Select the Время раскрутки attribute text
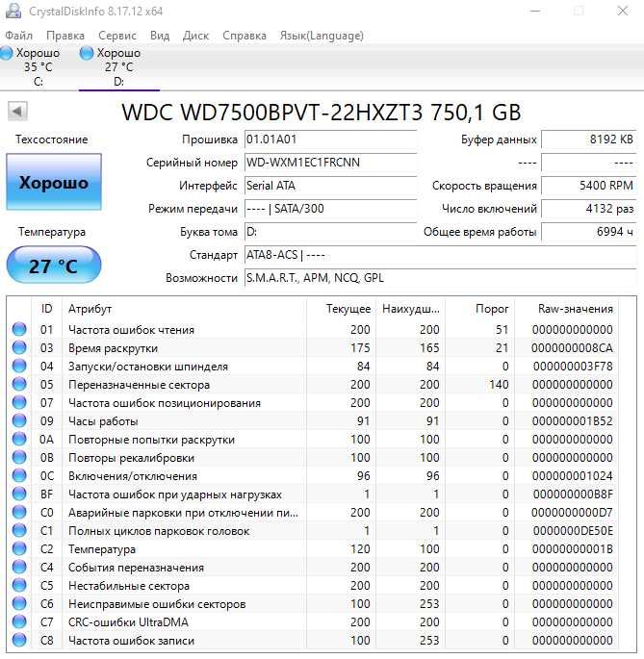This screenshot has width=644, height=659. pos(113,348)
